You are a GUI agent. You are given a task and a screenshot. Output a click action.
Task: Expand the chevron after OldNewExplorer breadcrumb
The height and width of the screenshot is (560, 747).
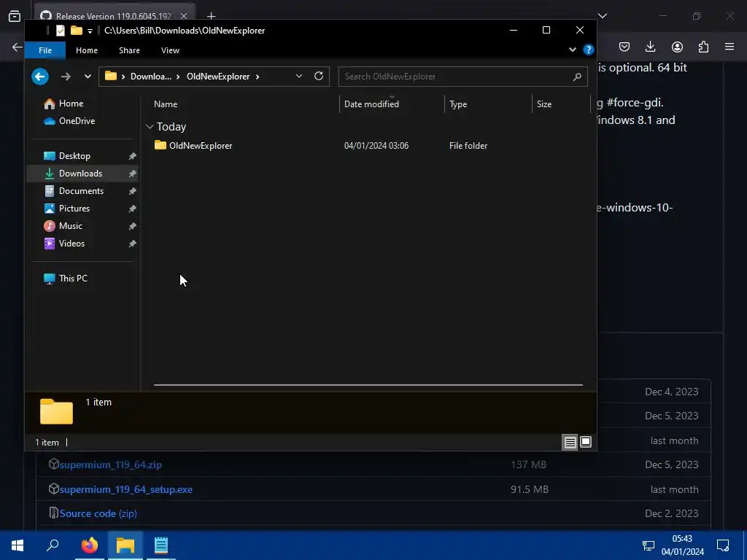(x=258, y=76)
